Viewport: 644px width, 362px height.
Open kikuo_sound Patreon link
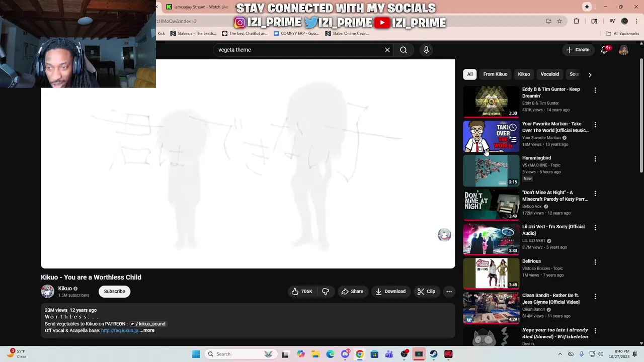tap(148, 324)
